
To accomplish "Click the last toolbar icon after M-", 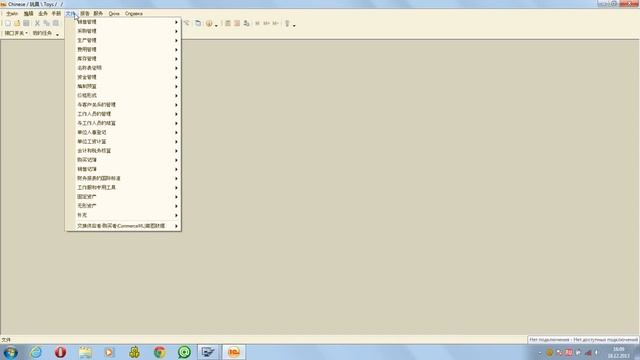I will click(287, 23).
